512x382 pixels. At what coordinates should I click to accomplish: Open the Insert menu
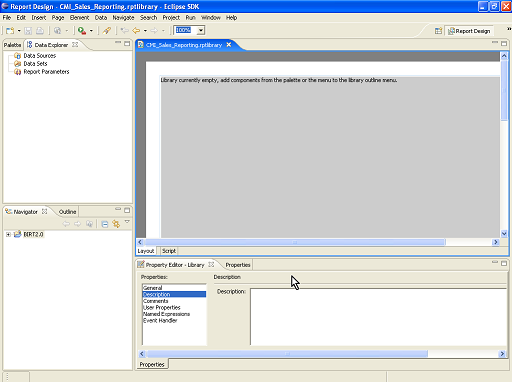(x=39, y=18)
